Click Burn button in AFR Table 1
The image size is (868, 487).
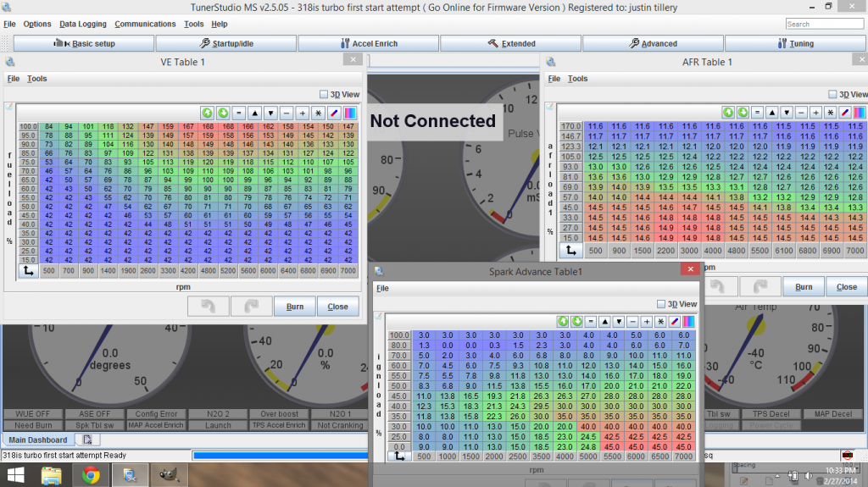pyautogui.click(x=804, y=286)
